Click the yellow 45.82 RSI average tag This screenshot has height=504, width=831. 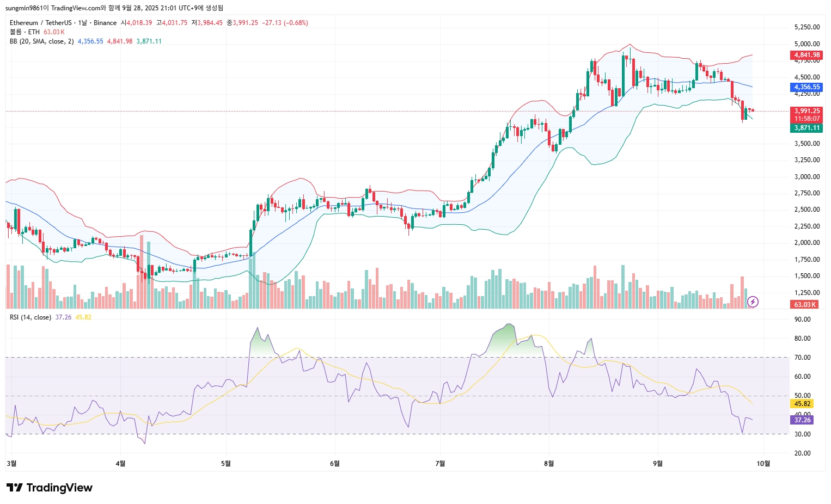point(802,404)
